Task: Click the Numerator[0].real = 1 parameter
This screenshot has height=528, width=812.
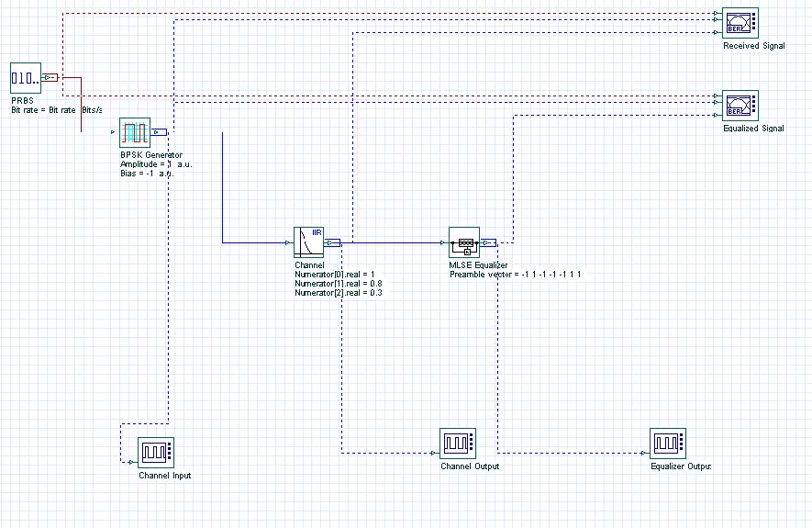Action: coord(335,275)
